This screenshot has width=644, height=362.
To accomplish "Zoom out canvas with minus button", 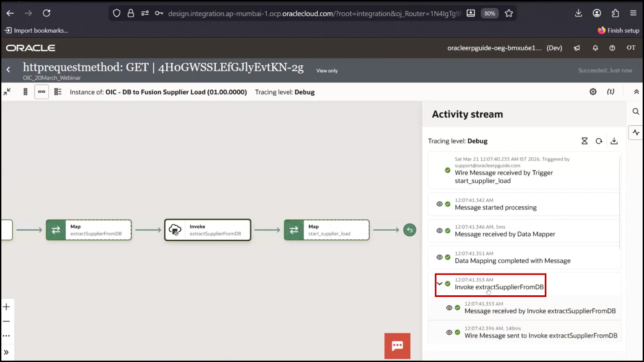I will 6,321.
